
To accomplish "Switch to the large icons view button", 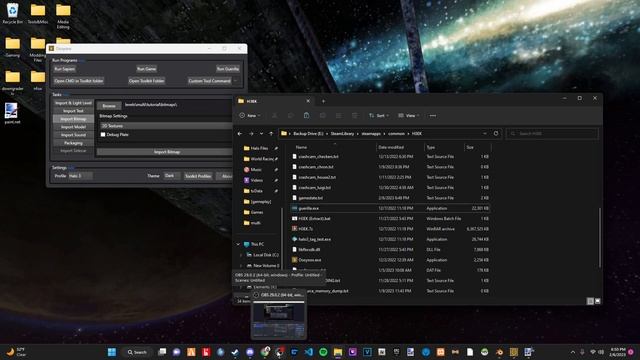I will [598, 301].
